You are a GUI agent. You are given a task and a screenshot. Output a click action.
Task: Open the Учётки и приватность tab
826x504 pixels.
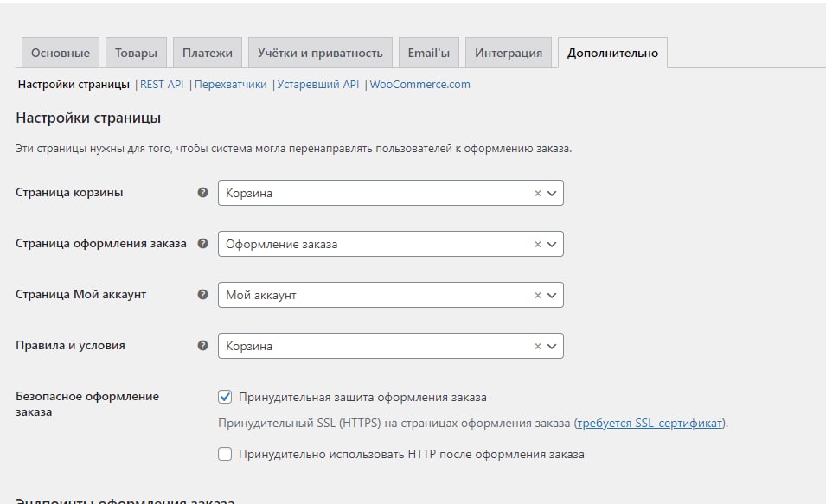pos(320,53)
